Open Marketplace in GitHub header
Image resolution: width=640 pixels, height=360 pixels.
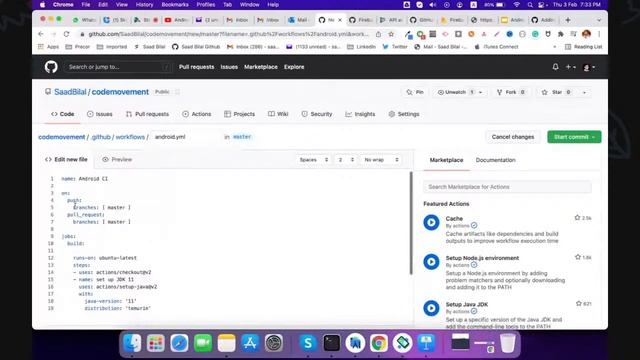(x=261, y=67)
